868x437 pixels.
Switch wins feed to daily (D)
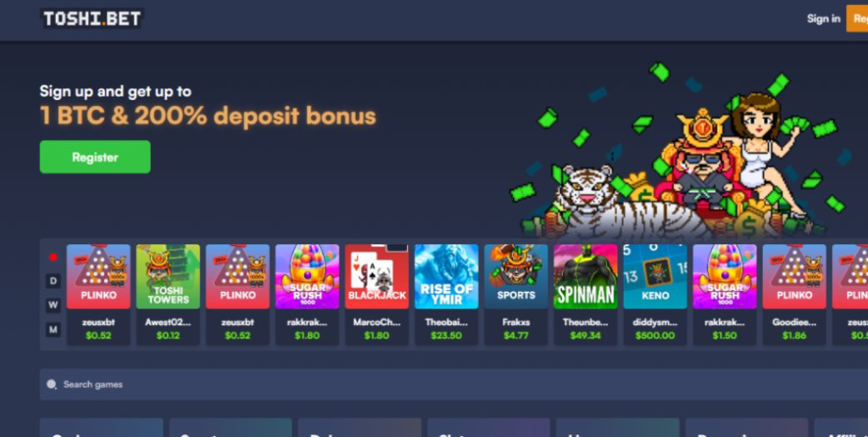click(53, 281)
